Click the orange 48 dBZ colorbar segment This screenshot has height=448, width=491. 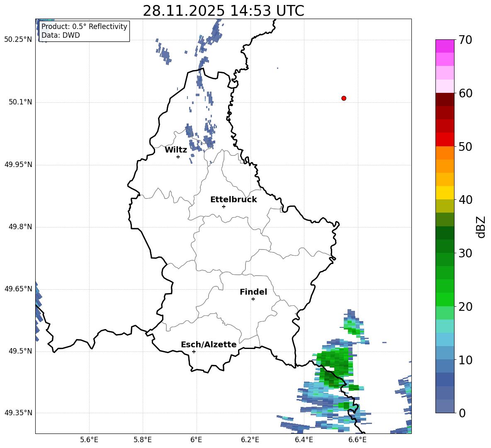[445, 153]
